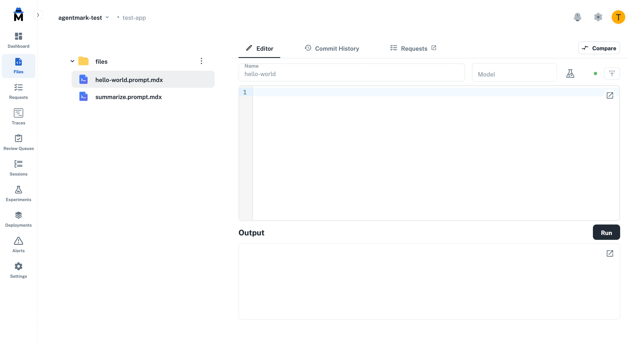644x343 pixels.
Task: Navigate to Experiments via flask icon
Action: click(18, 193)
